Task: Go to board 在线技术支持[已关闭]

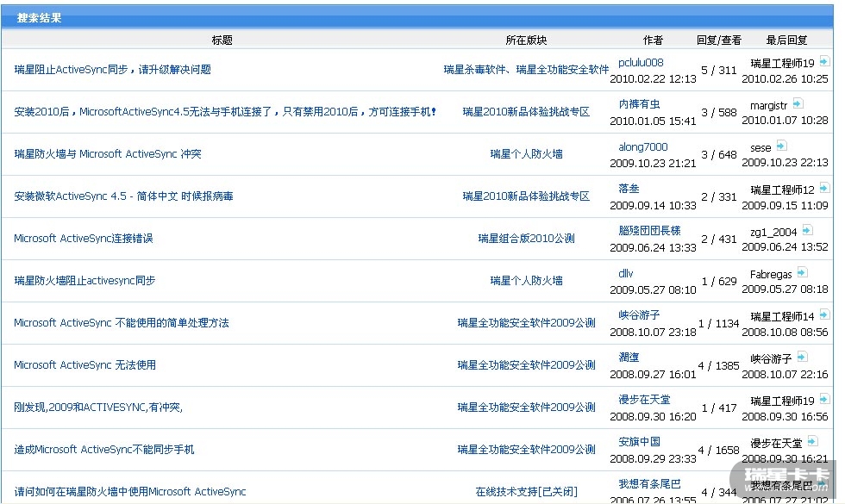Action: point(526,492)
